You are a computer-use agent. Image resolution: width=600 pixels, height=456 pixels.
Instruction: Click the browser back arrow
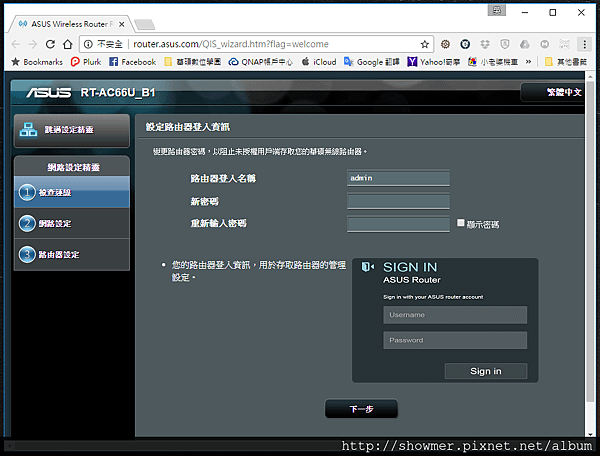point(16,44)
